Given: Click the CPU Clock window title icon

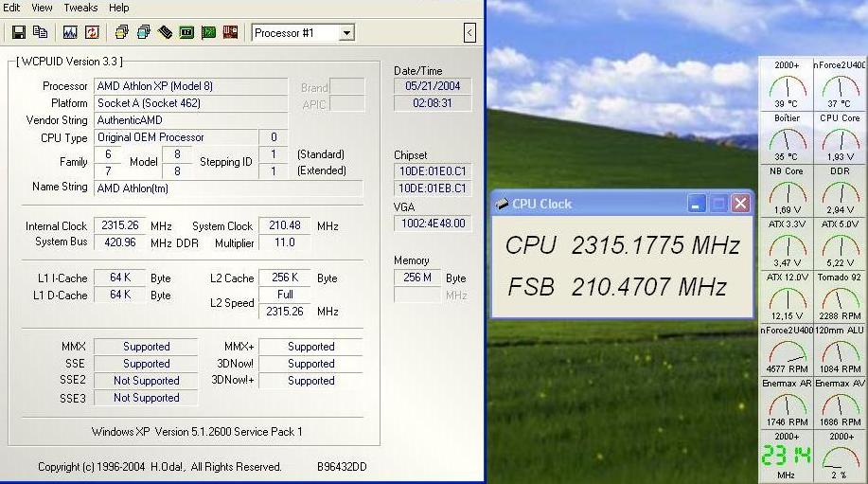Looking at the screenshot, I should click(x=502, y=204).
